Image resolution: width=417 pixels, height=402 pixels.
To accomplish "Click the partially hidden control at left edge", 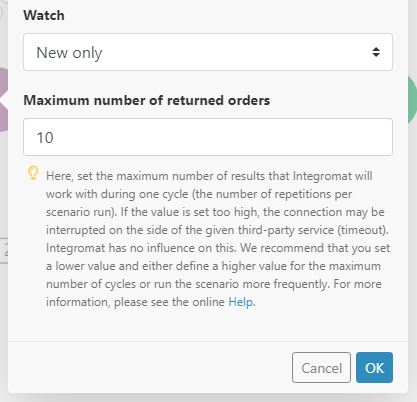I will [4, 251].
